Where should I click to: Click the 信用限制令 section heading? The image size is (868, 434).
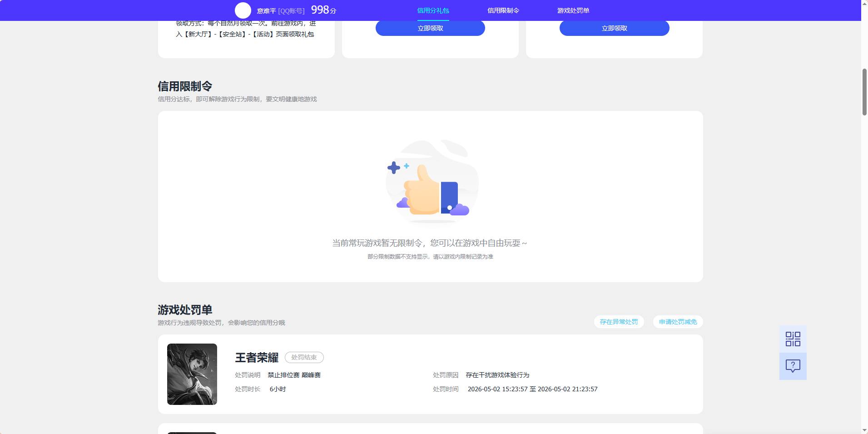tap(185, 86)
